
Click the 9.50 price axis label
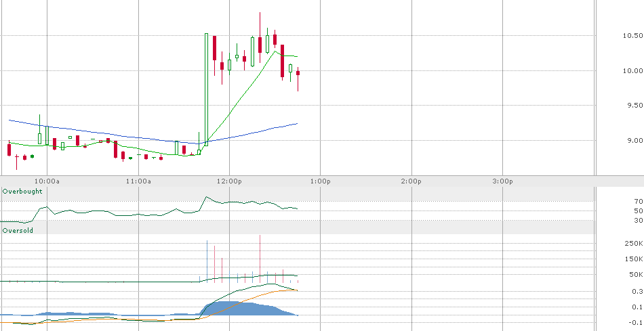coord(635,106)
